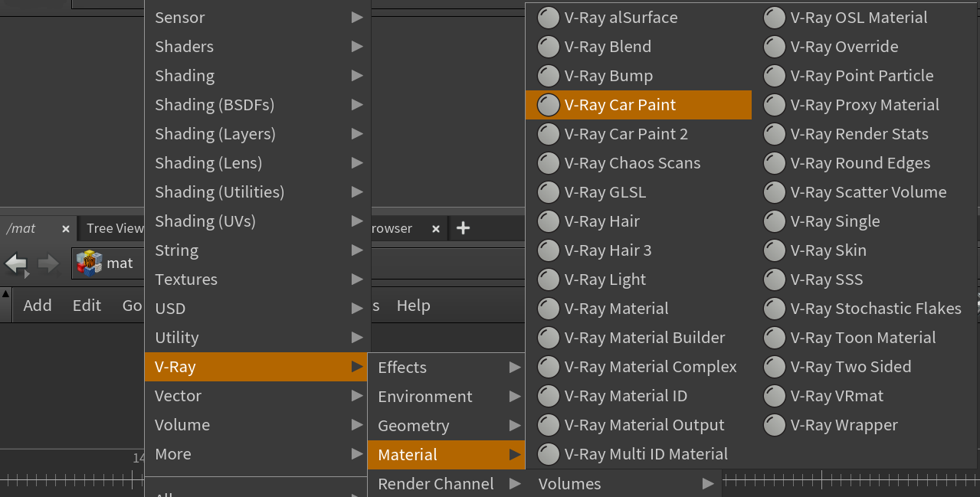Open the Shading (BSDFs) submenu
Screen dimensions: 980x497
257,105
